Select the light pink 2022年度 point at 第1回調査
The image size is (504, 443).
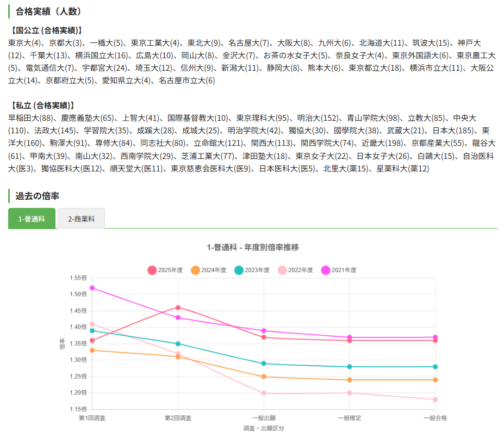pyautogui.click(x=92, y=324)
